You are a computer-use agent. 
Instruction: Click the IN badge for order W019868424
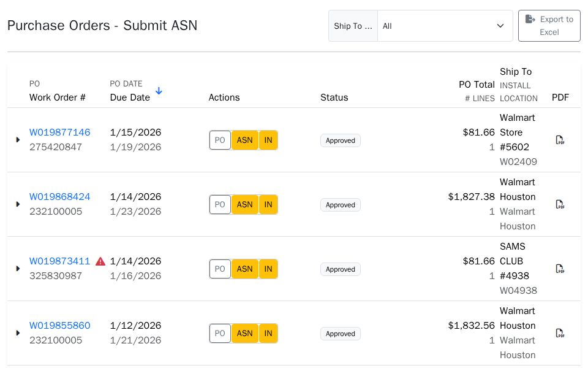click(268, 204)
